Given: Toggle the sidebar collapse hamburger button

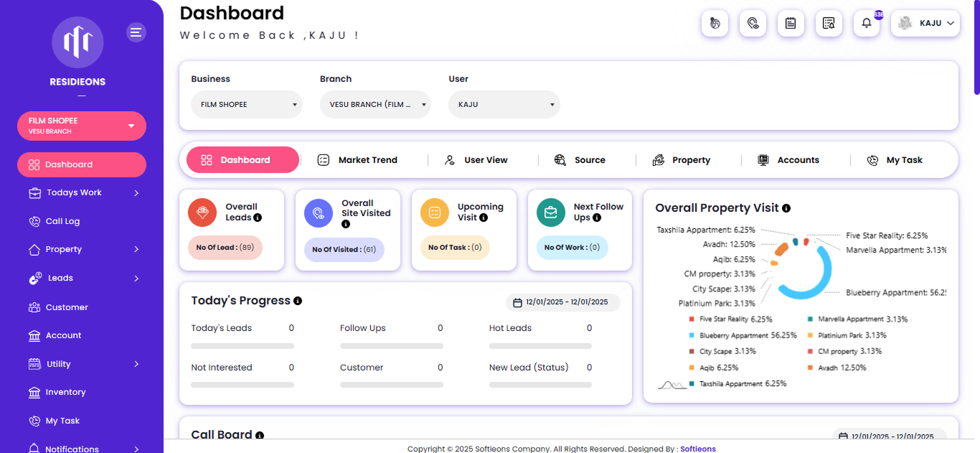Looking at the screenshot, I should click(x=136, y=32).
